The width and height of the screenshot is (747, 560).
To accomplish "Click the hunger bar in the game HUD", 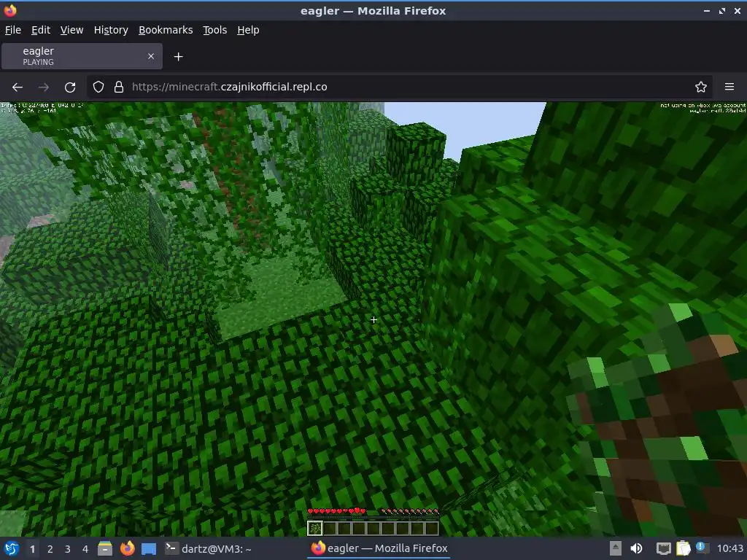I will pyautogui.click(x=410, y=511).
